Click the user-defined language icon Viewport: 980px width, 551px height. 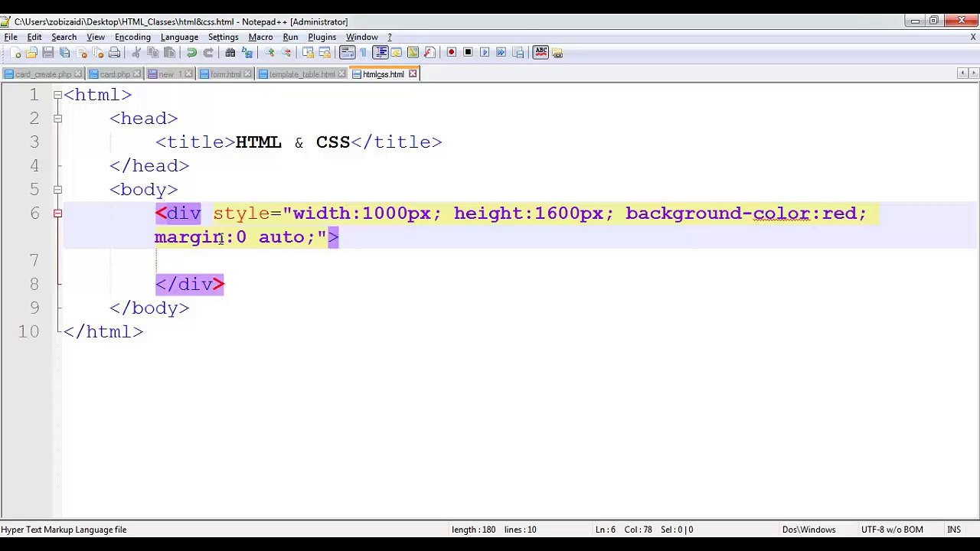pyautogui.click(x=397, y=52)
